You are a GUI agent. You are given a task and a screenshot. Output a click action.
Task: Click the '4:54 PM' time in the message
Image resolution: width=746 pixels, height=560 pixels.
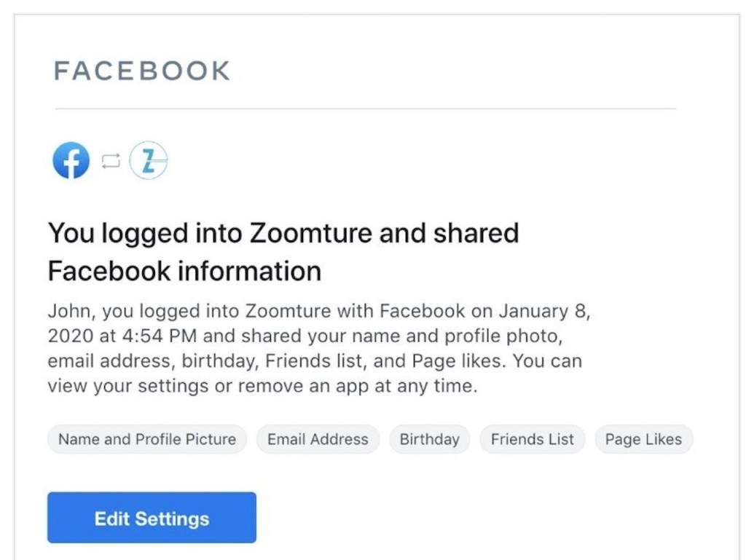point(160,336)
